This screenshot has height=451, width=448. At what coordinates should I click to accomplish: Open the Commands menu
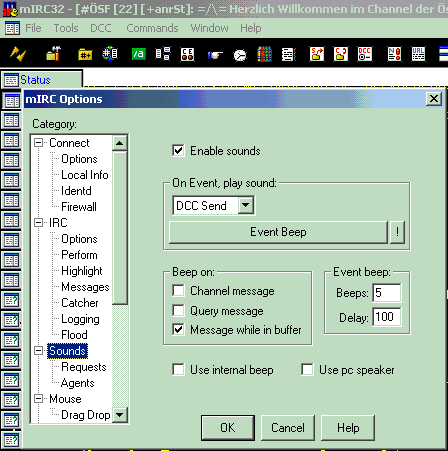point(152,28)
